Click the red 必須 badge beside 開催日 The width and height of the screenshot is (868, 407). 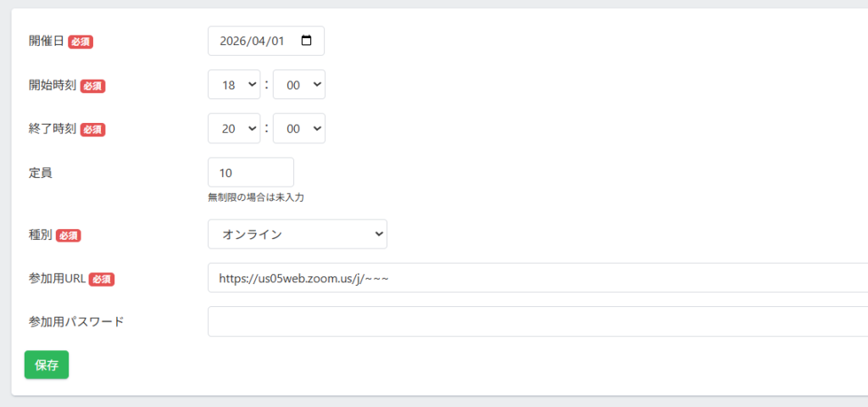tap(81, 42)
